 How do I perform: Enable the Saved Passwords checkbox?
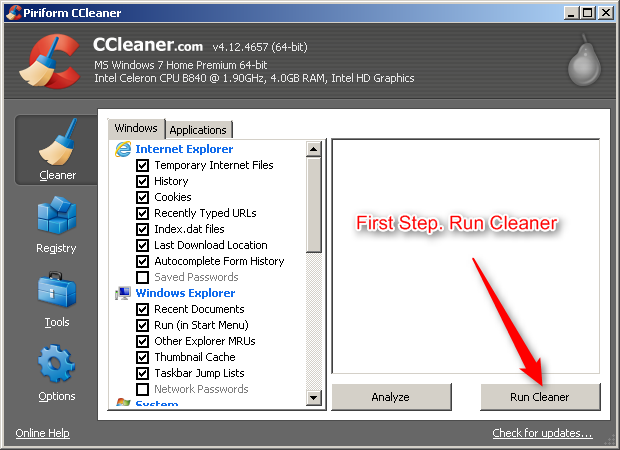click(x=142, y=277)
